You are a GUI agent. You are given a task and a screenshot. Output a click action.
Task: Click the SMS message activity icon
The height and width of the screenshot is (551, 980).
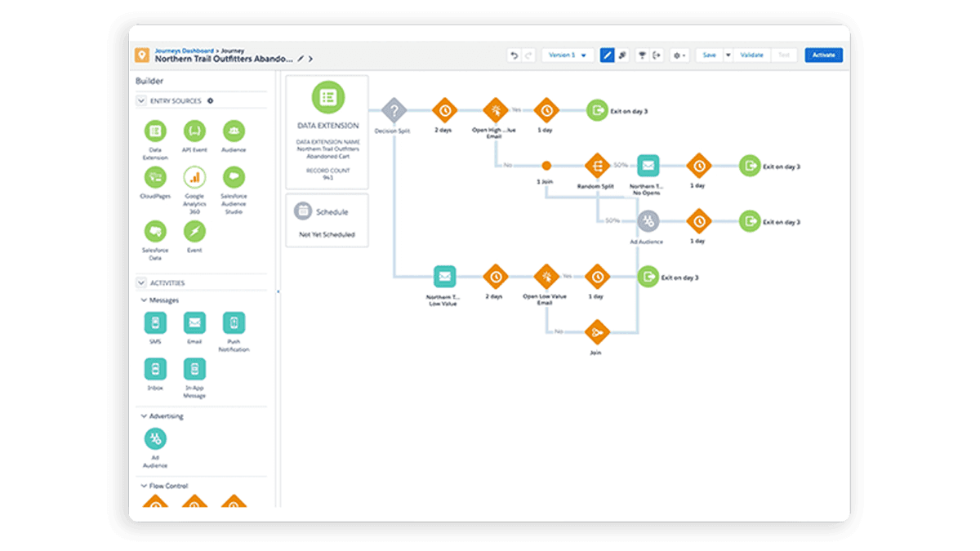coord(155,323)
